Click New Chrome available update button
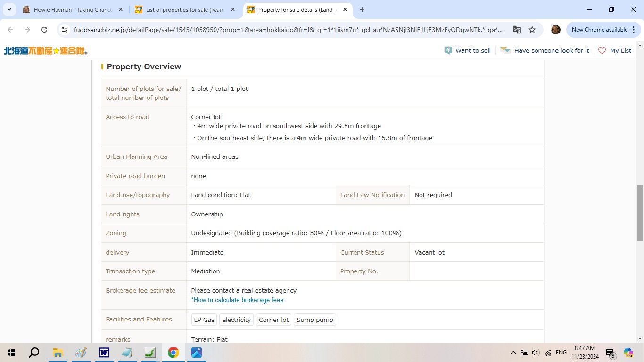 click(599, 30)
